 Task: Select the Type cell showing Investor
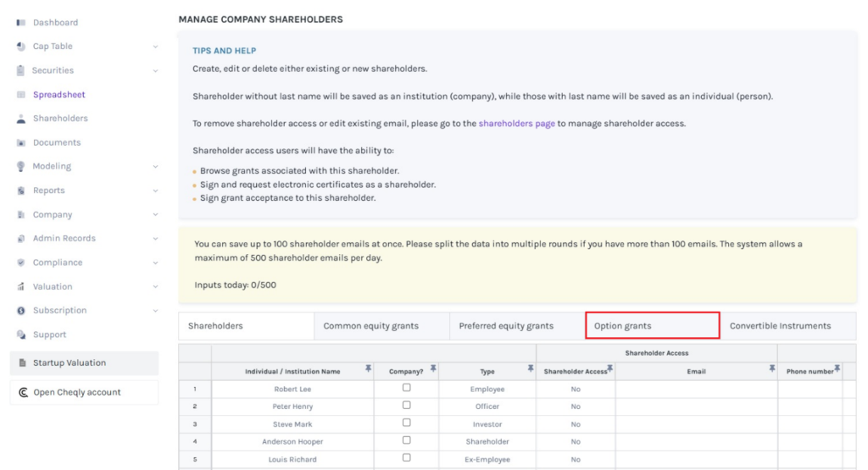pyautogui.click(x=487, y=424)
